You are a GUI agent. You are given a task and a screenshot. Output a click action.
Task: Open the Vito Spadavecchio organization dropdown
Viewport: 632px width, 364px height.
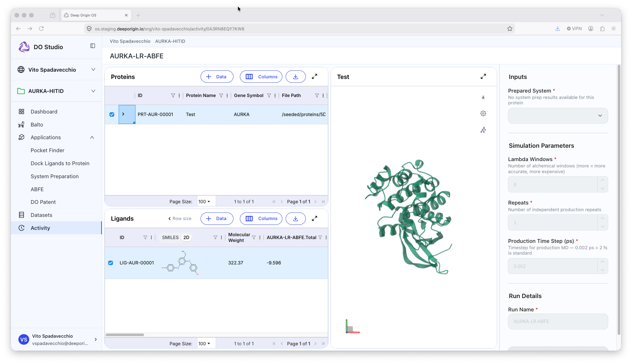tap(93, 70)
